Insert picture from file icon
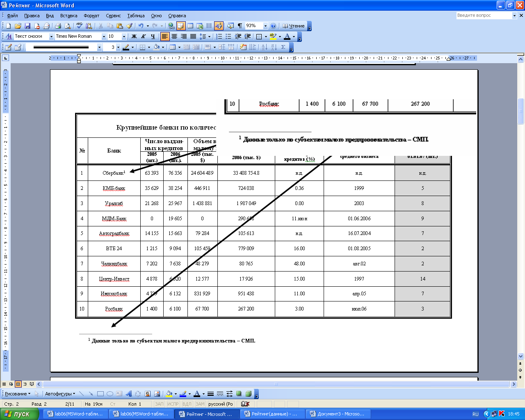This screenshot has height=420, width=525. click(x=157, y=394)
